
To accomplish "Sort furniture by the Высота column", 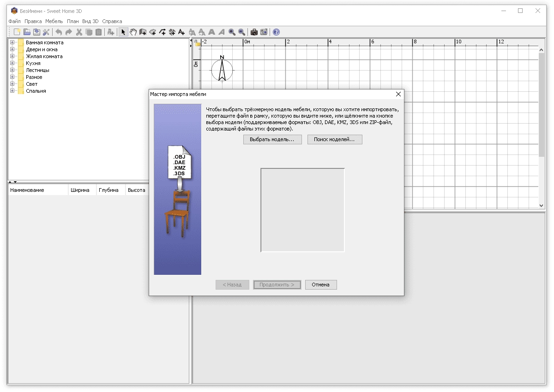I will click(137, 190).
